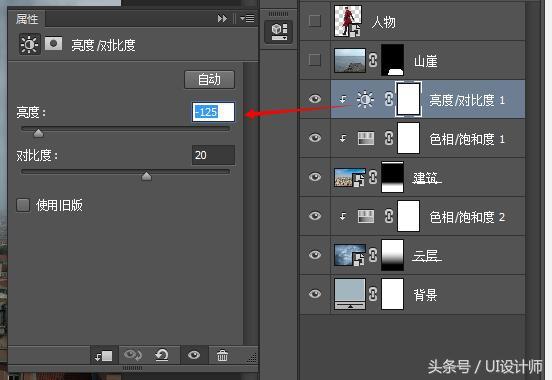The image size is (552, 380).
Task: Select layer name 背景
Action: 426,295
